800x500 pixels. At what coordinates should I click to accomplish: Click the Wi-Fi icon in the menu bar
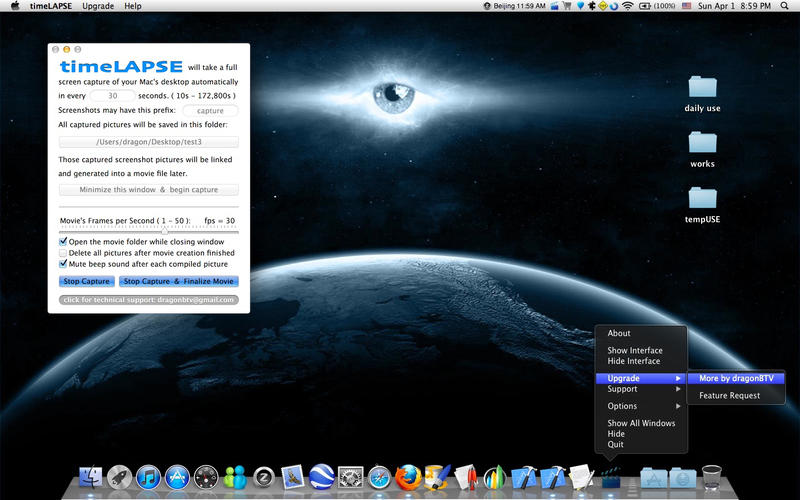click(x=628, y=6)
